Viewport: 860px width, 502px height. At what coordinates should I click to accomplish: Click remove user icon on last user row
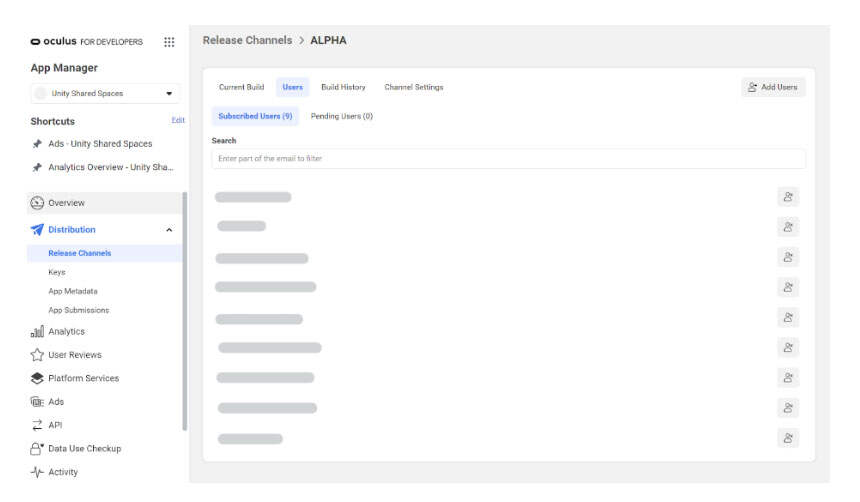[x=788, y=438]
